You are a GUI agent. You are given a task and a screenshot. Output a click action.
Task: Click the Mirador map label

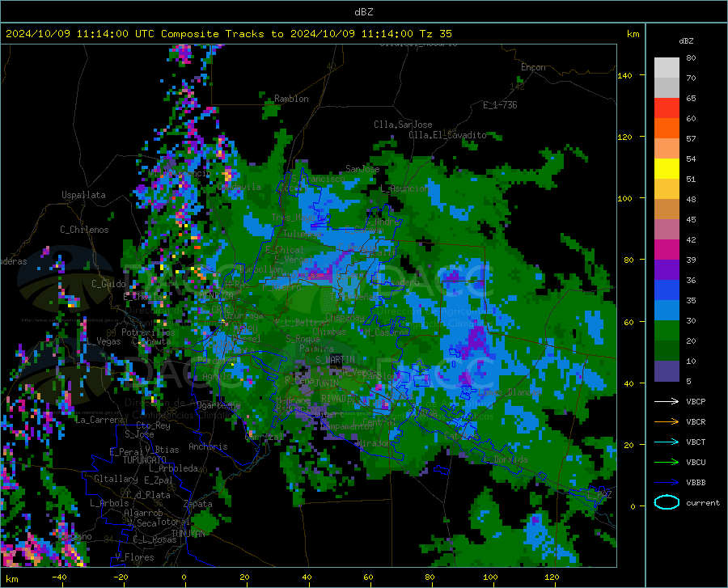[x=374, y=443]
